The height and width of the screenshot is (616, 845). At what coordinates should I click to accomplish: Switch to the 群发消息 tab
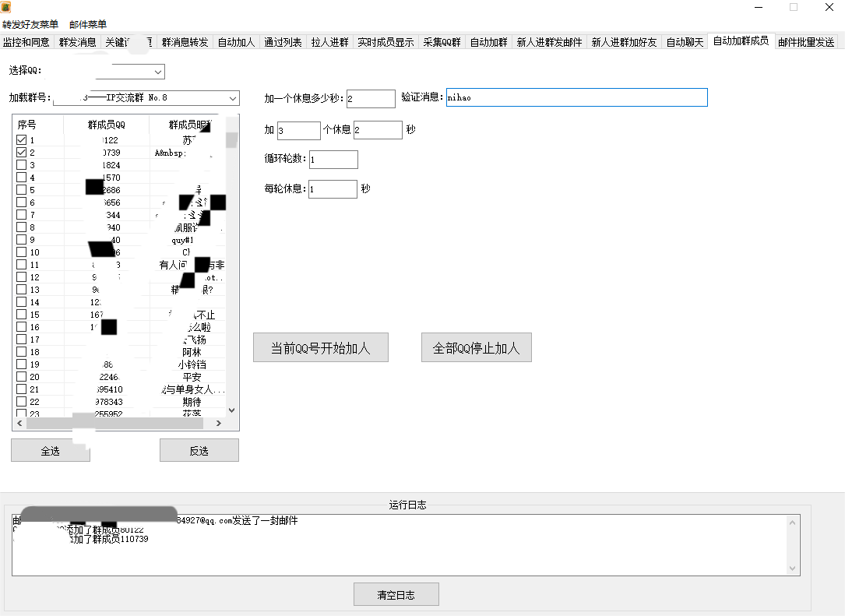coord(77,42)
